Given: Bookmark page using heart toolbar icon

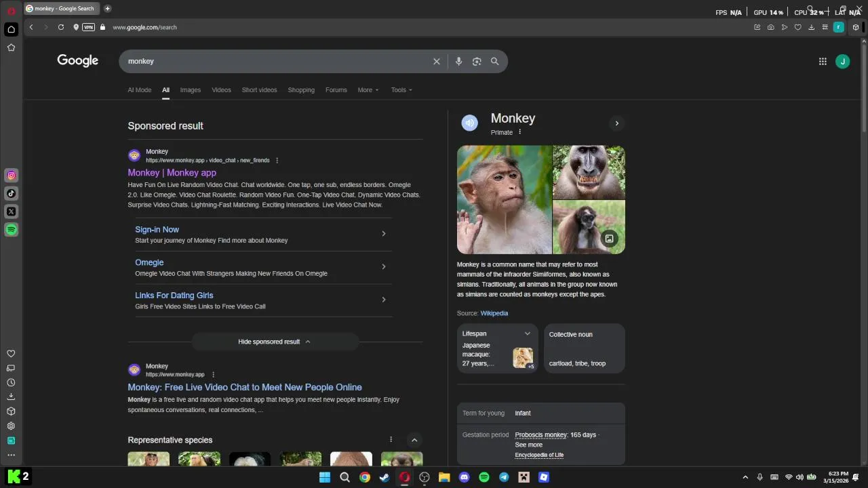Looking at the screenshot, I should tap(798, 27).
